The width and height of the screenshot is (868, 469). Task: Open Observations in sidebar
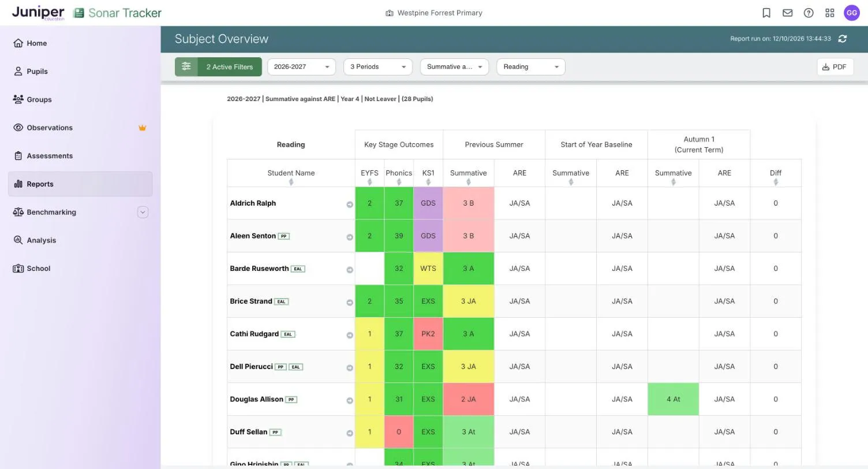(80, 128)
